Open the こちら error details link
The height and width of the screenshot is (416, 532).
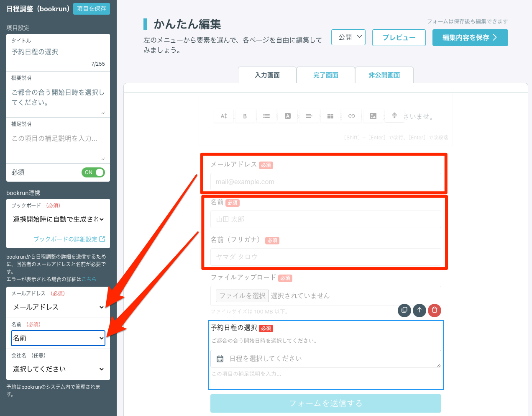click(x=89, y=279)
